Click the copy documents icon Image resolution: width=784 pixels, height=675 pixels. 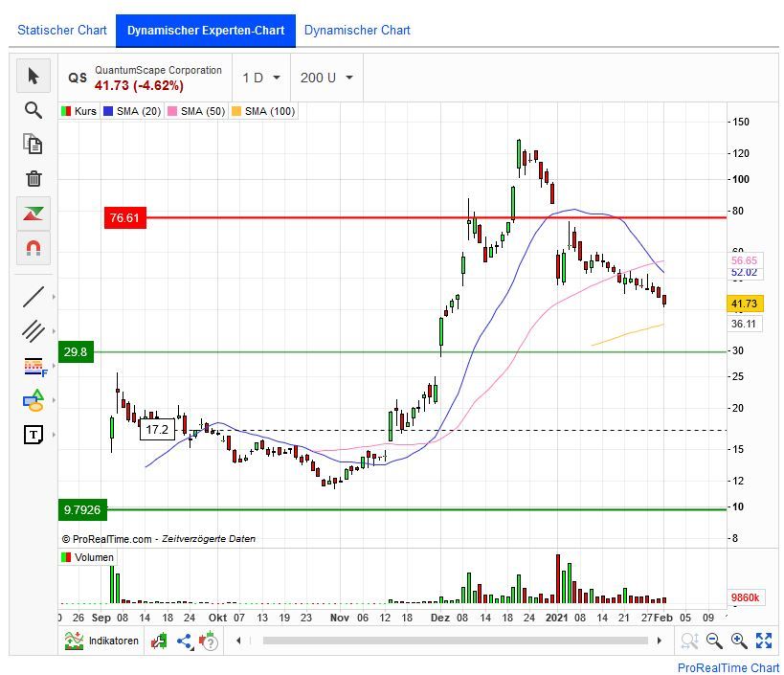34,144
